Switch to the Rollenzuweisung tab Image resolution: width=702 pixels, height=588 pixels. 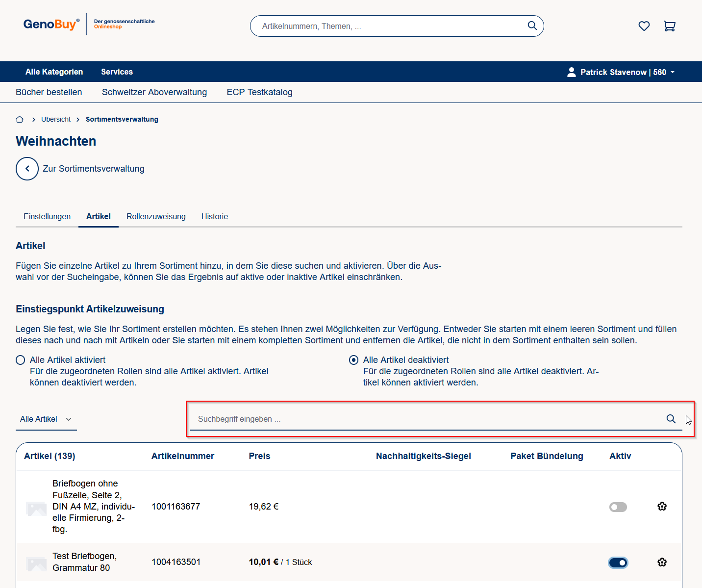[x=156, y=216]
